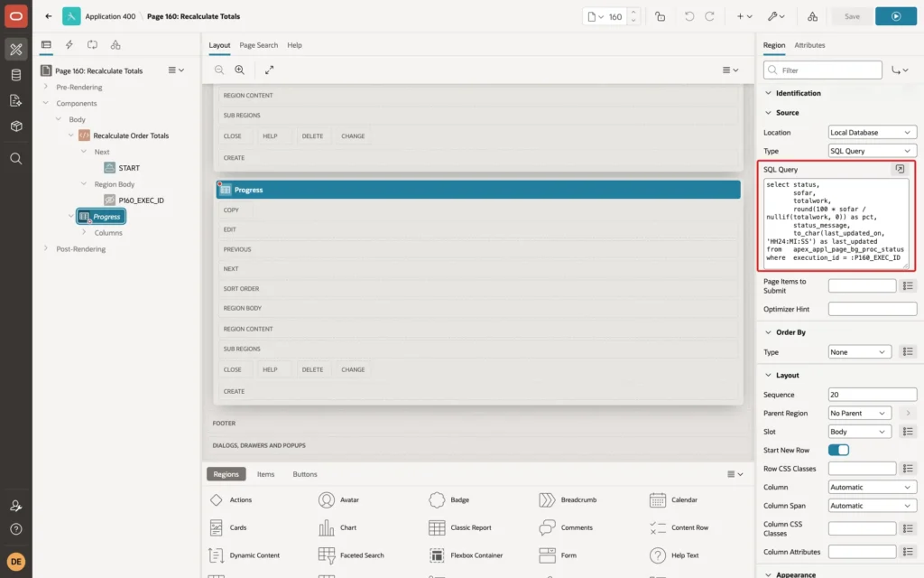Open the Location dropdown
This screenshot has width=924, height=578.
(872, 132)
